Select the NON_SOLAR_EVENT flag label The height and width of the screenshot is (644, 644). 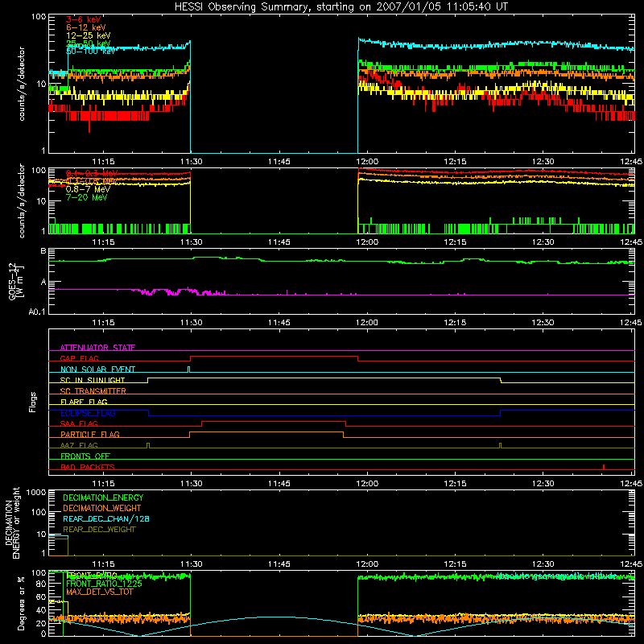(x=97, y=369)
